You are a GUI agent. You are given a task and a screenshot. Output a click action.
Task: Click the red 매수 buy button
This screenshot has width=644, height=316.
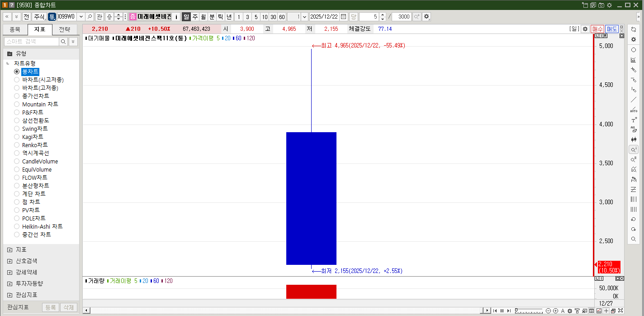(597, 29)
